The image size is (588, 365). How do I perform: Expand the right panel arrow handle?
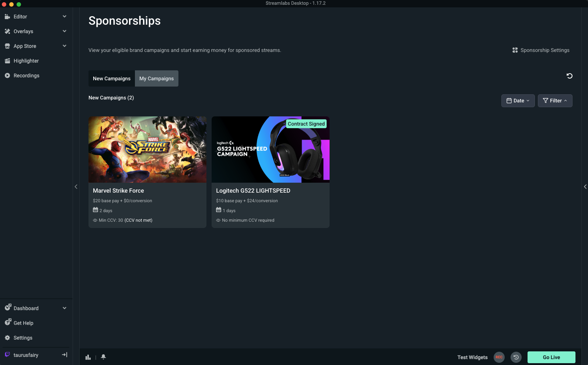pyautogui.click(x=585, y=187)
